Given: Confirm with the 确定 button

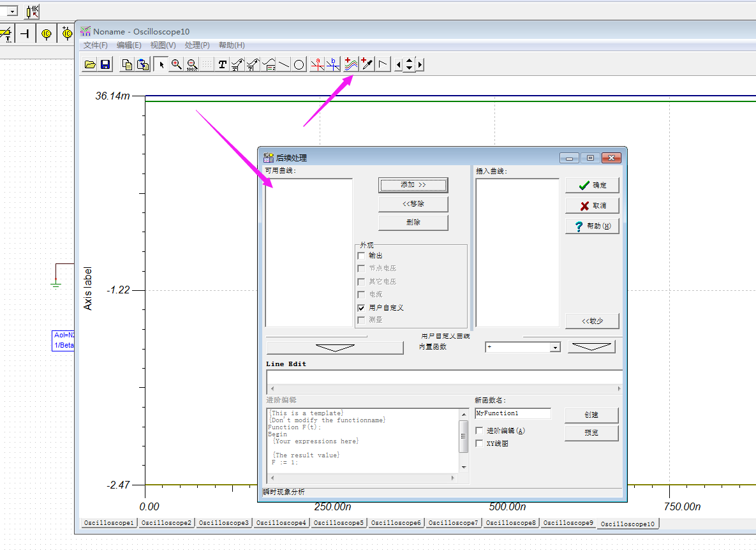Looking at the screenshot, I should 592,185.
